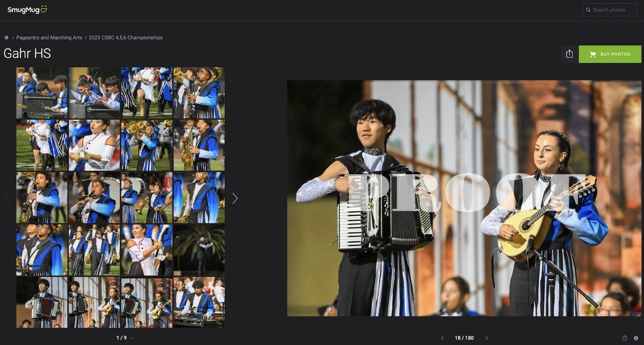Click the Gahr HS gallery title
Viewport: 644px width, 345px height.
click(x=27, y=54)
